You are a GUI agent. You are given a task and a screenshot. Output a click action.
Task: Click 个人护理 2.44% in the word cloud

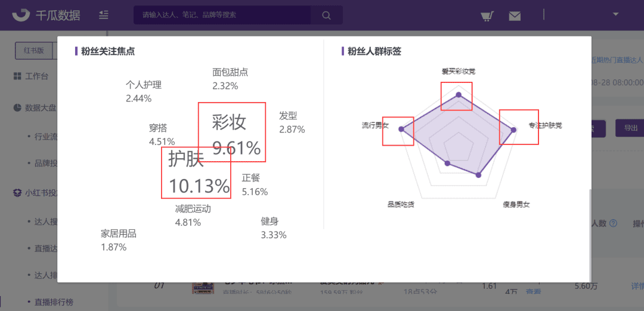(143, 91)
